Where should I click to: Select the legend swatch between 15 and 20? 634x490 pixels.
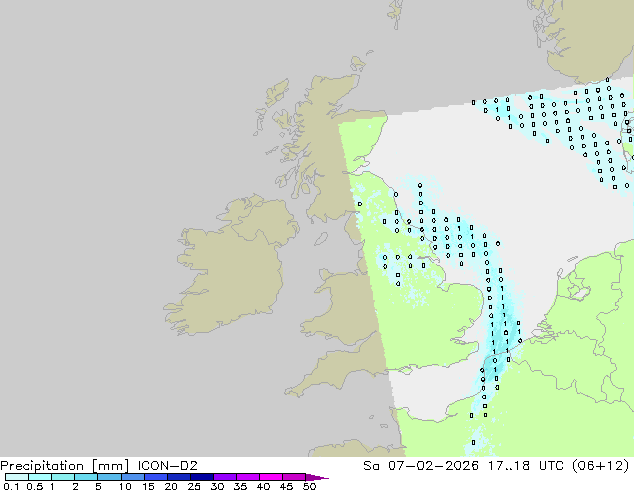click(155, 477)
